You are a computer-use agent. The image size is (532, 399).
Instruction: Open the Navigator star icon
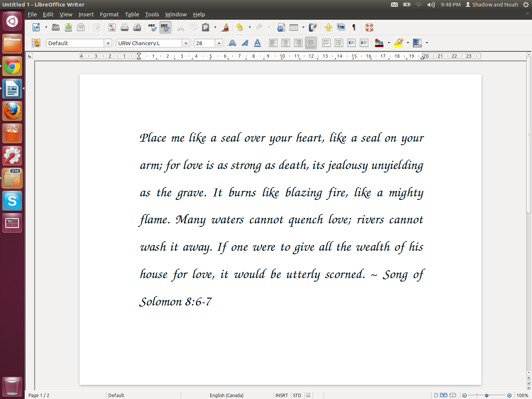tap(328, 27)
